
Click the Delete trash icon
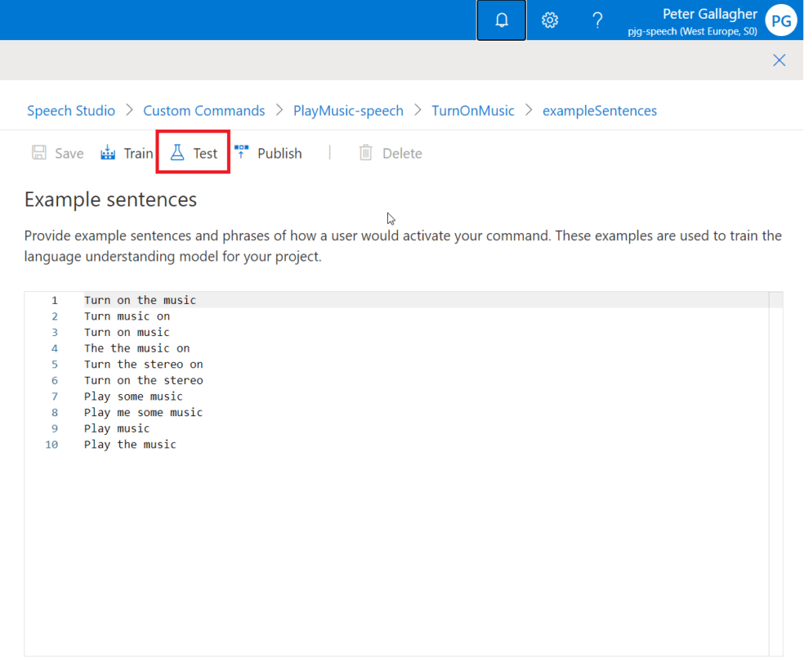pyautogui.click(x=366, y=152)
